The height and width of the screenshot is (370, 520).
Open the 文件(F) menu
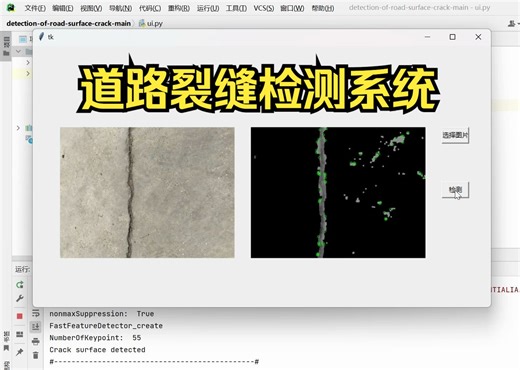35,8
